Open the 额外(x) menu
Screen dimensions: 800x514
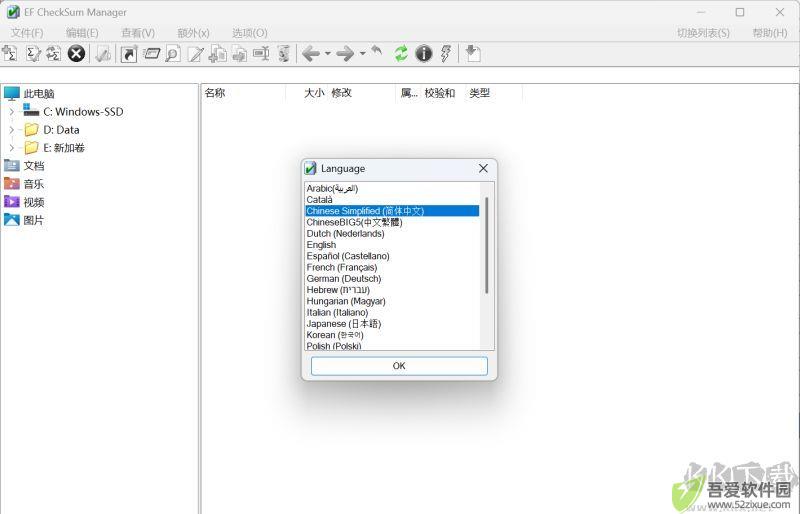coord(193,33)
